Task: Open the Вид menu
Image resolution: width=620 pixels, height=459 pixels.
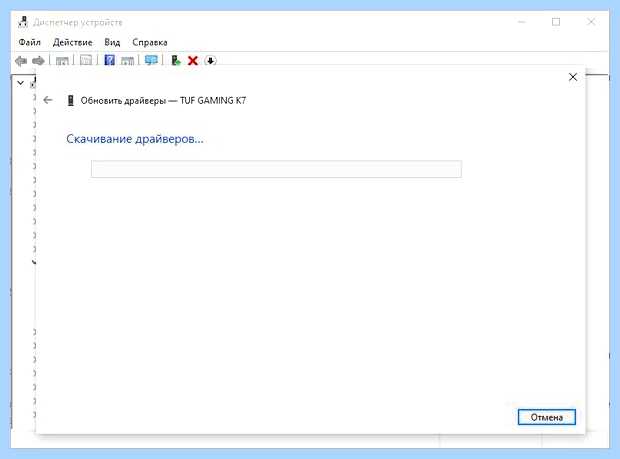Action: 112,42
